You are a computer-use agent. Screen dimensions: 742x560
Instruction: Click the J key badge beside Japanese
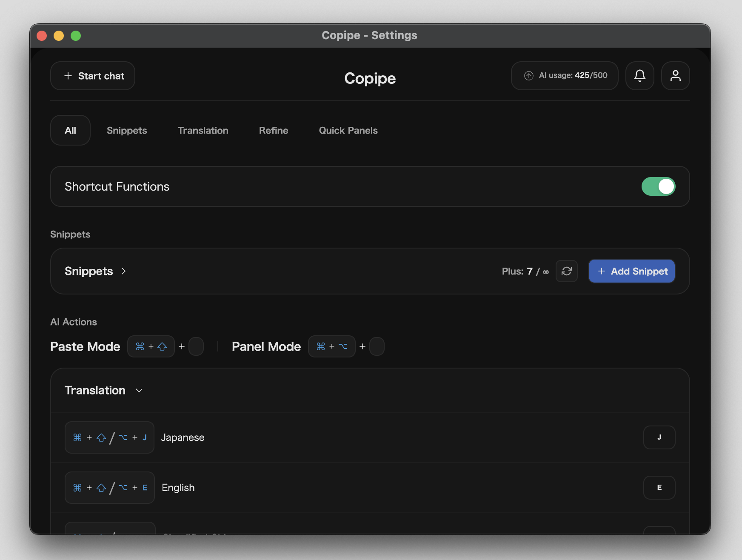click(x=659, y=437)
